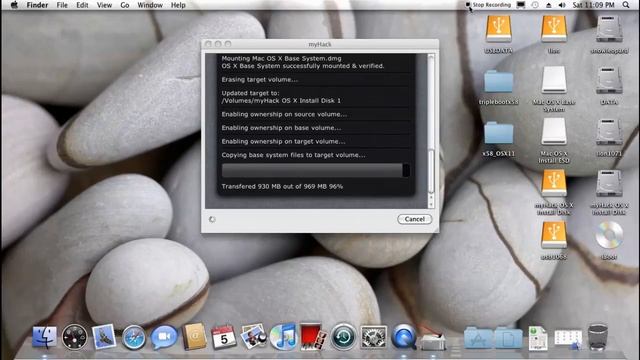This screenshot has height=360, width=640.
Task: Open the Documents folder stack in Dock
Action: tap(508, 338)
